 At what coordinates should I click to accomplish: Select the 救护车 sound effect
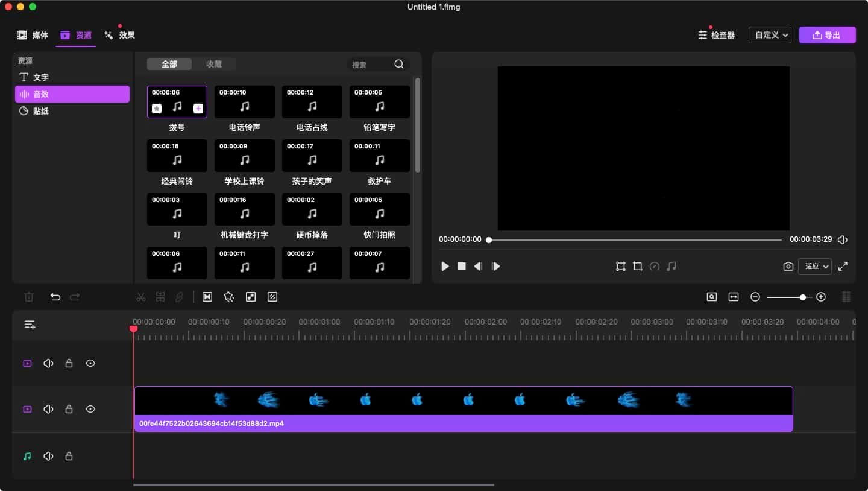click(380, 156)
